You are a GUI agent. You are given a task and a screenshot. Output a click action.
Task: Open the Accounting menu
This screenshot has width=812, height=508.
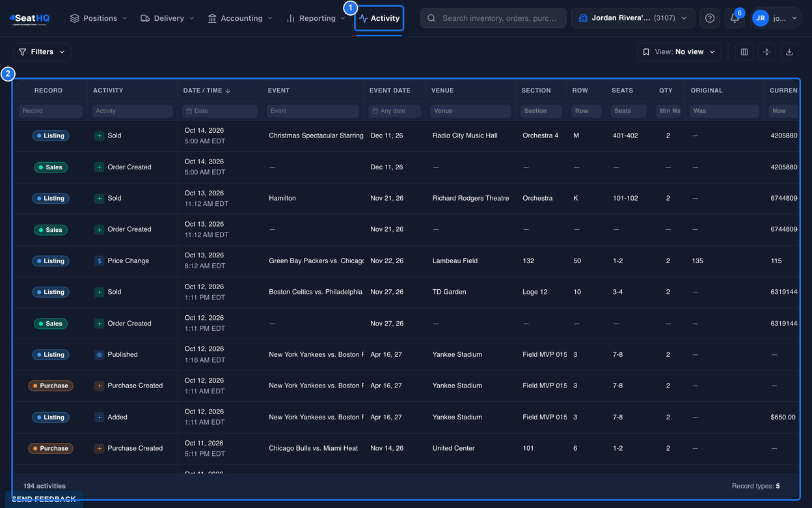click(x=239, y=18)
